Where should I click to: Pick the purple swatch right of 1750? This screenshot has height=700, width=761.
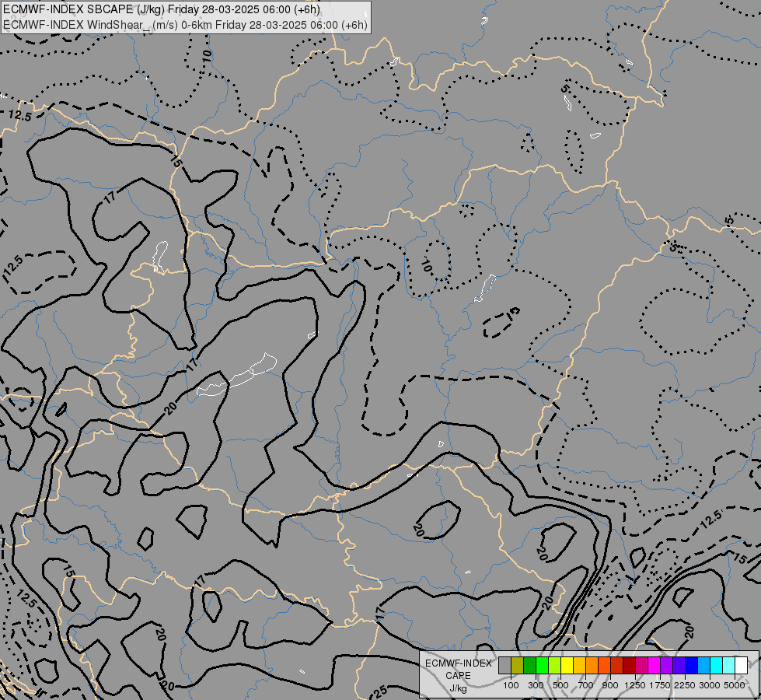[x=667, y=666]
